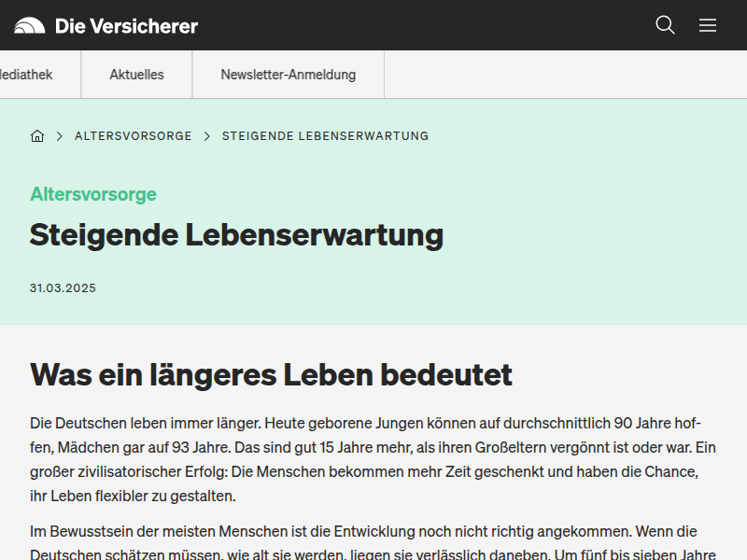Open the site search
Viewport: 747px width, 560px height.
tap(665, 25)
